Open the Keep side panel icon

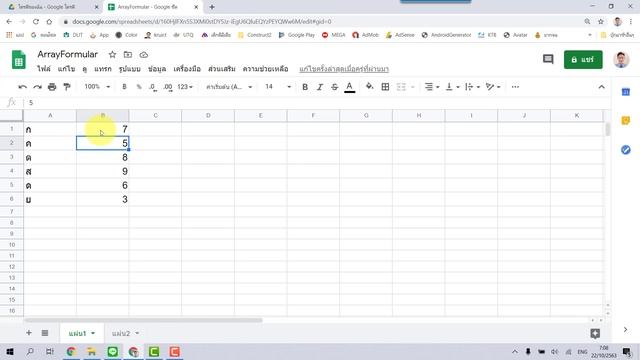625,120
